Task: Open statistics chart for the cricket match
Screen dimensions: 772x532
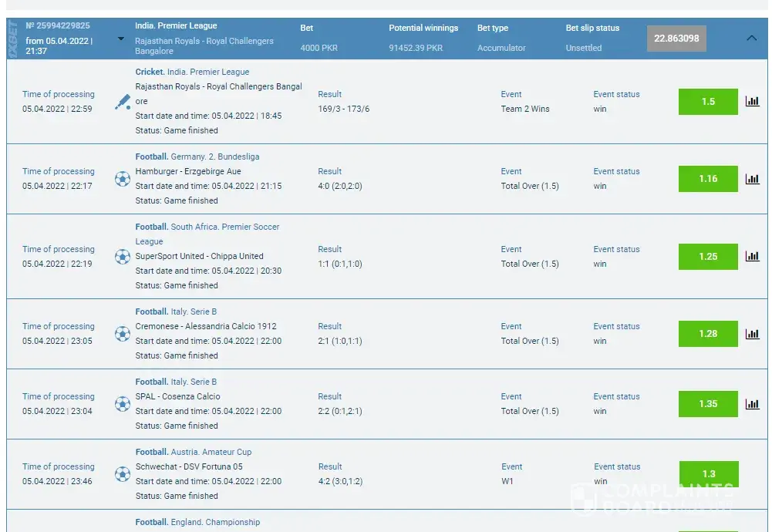Action: click(x=752, y=101)
